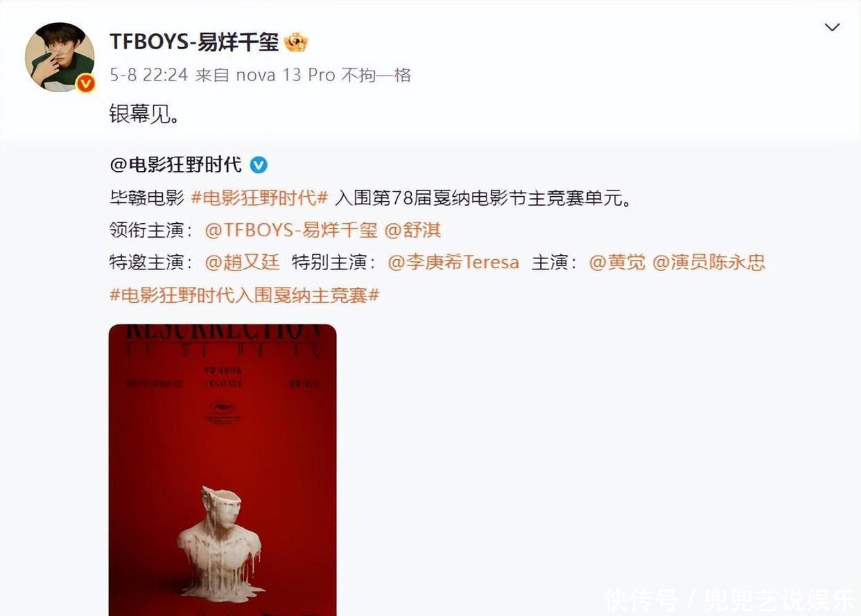The height and width of the screenshot is (616, 861).
Task: Click the blue verified check next to 电影狂野时代
Action: (259, 165)
